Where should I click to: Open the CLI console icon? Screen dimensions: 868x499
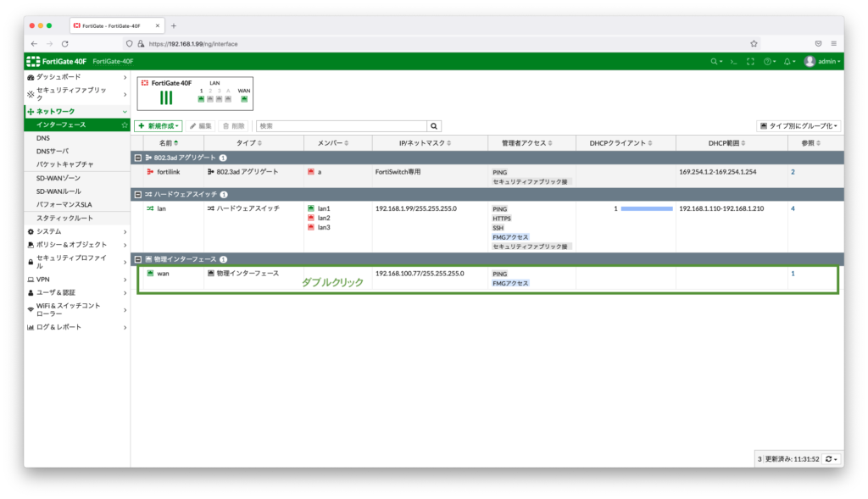(x=733, y=61)
